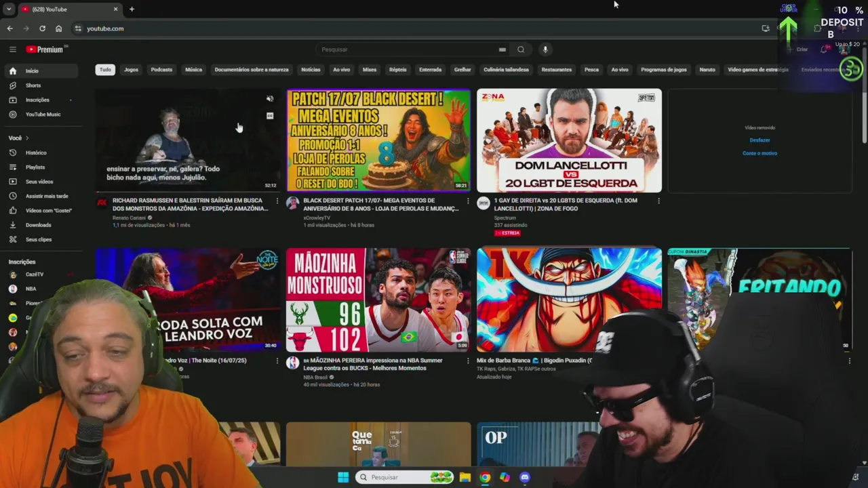Open CazéTV channel in subscriptions list

pos(34,274)
